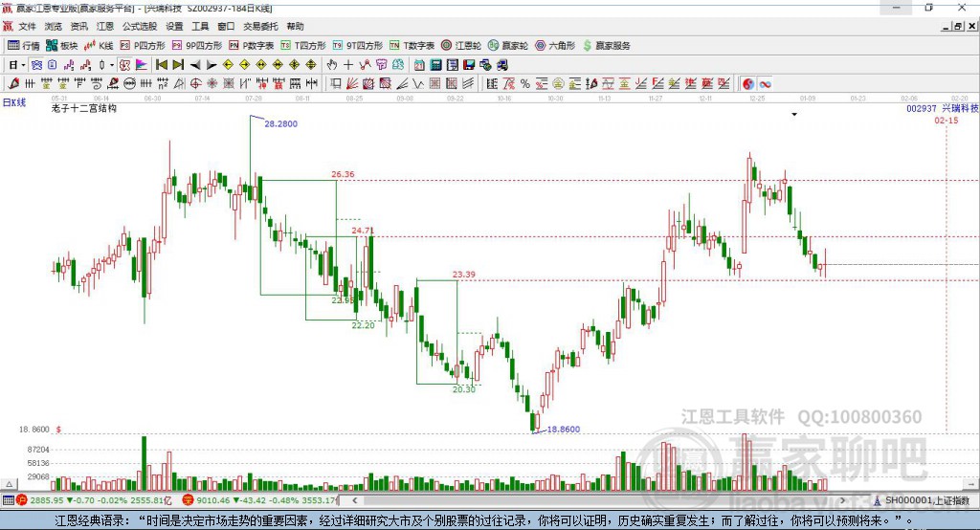Image resolution: width=980 pixels, height=530 pixels.
Task: Open the P四方形 tool
Action: click(x=143, y=46)
